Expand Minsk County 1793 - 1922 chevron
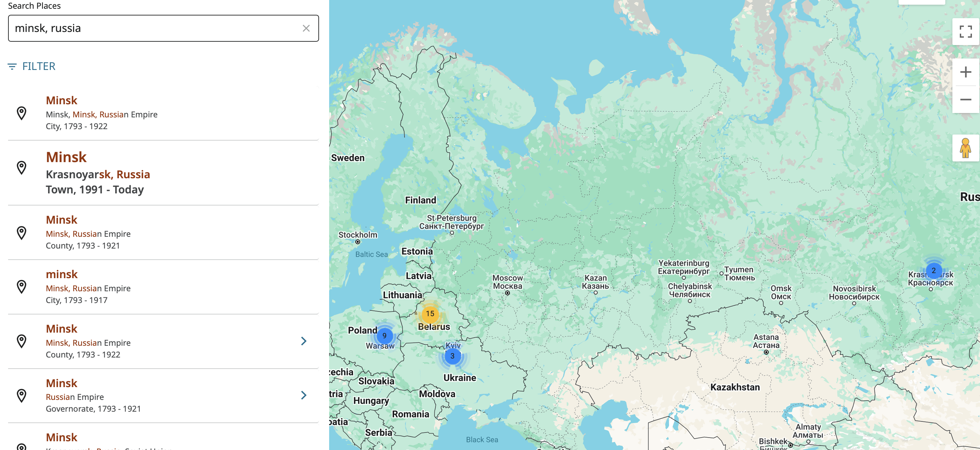The width and height of the screenshot is (980, 450). (304, 341)
